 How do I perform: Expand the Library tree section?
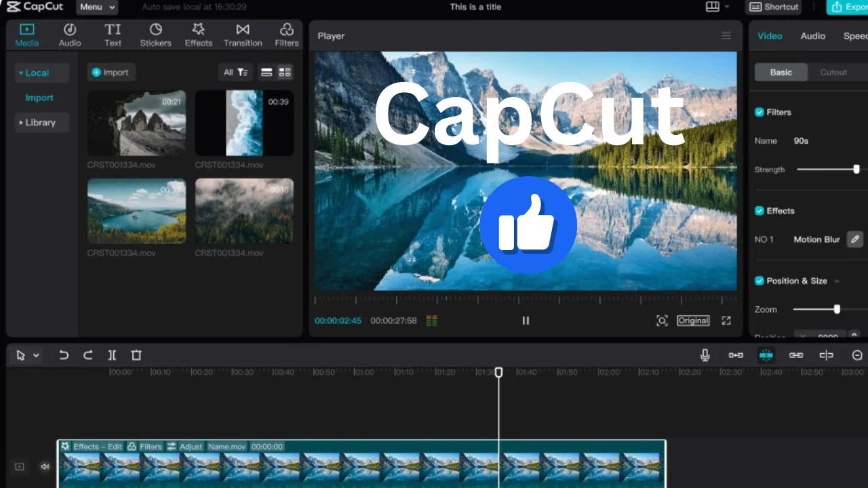coord(42,123)
